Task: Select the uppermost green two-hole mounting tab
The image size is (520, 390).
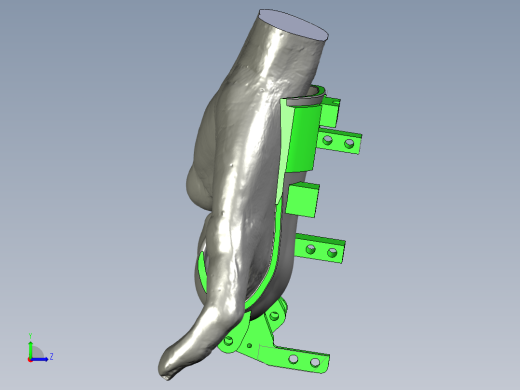Action: (340, 141)
